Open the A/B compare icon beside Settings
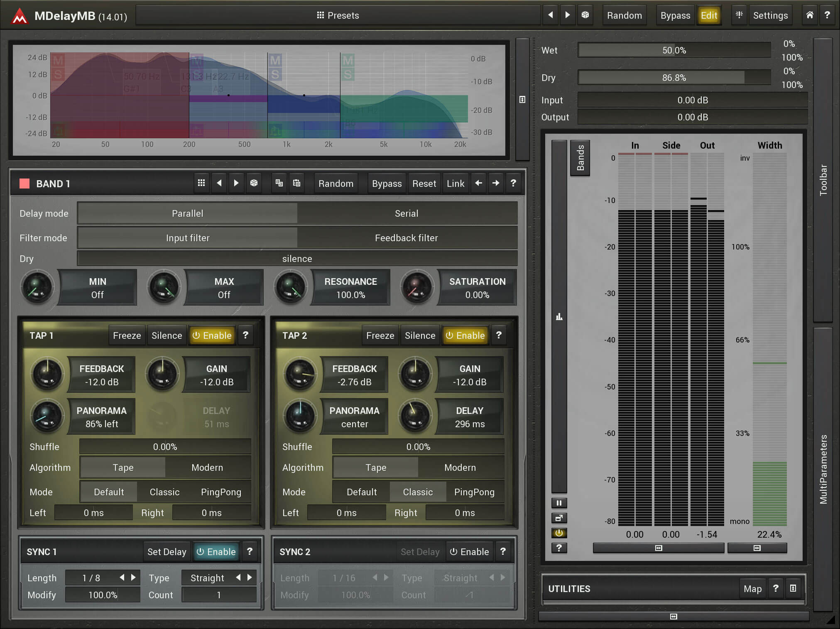The height and width of the screenshot is (629, 840). [x=739, y=15]
